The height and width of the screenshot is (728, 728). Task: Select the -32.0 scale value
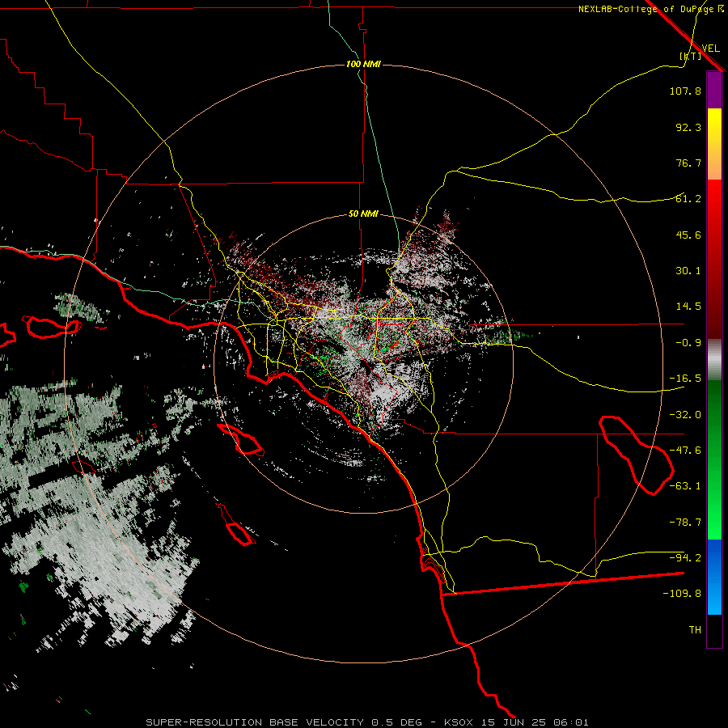[685, 415]
